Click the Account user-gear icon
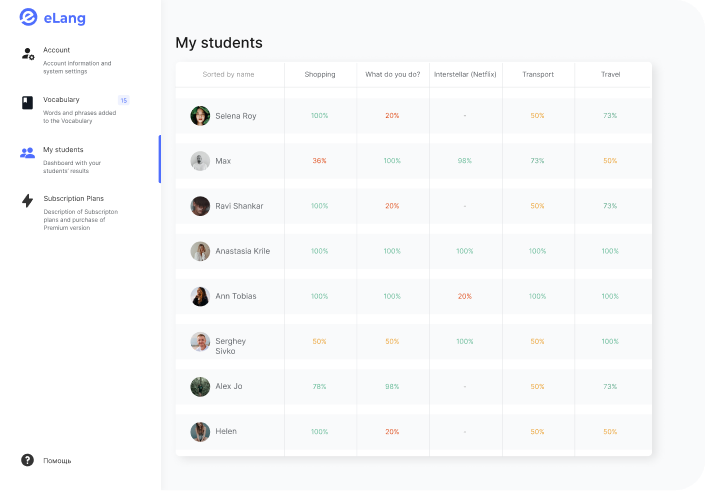This screenshot has width=705, height=491. [28, 54]
